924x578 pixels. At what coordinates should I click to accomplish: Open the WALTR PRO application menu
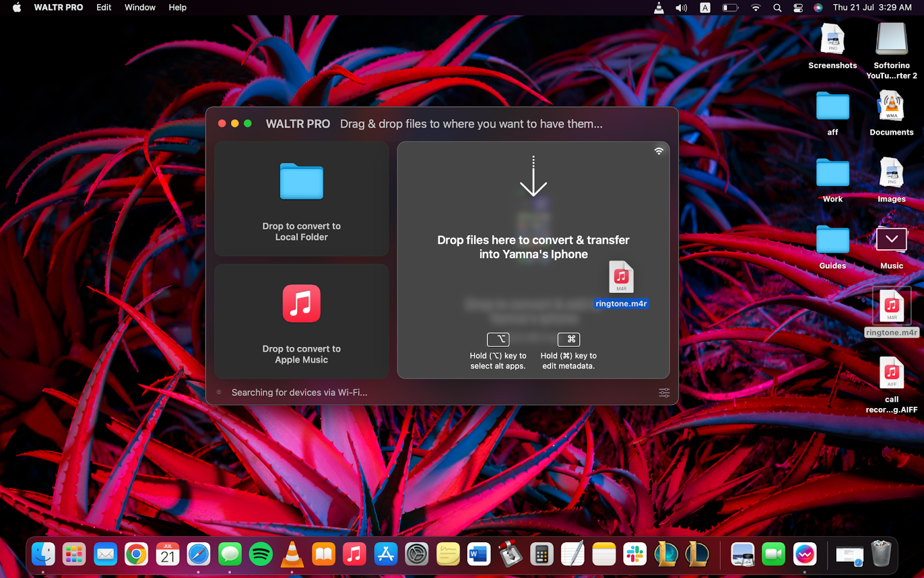pos(58,8)
